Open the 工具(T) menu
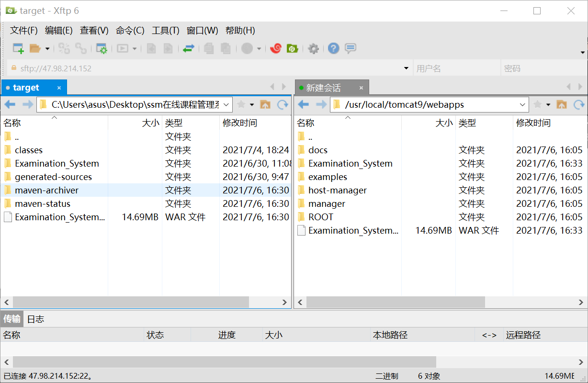Screen dimensions: 588x383 pyautogui.click(x=166, y=31)
